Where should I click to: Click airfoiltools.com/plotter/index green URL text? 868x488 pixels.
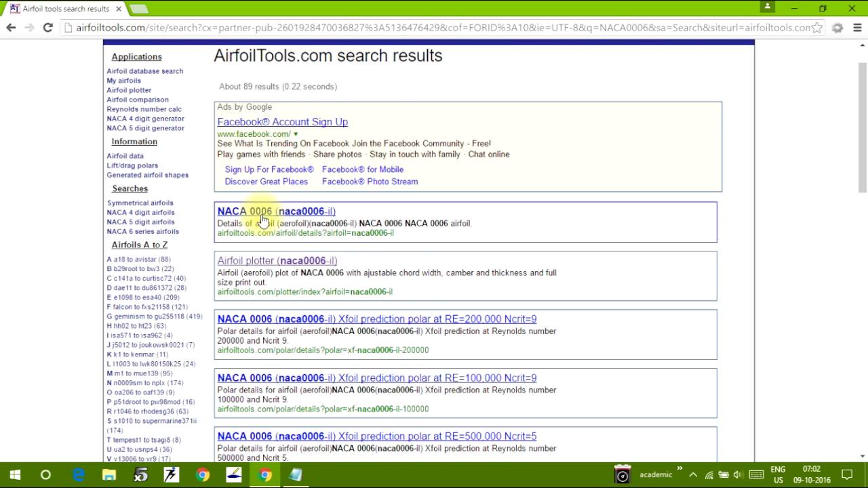pos(304,292)
